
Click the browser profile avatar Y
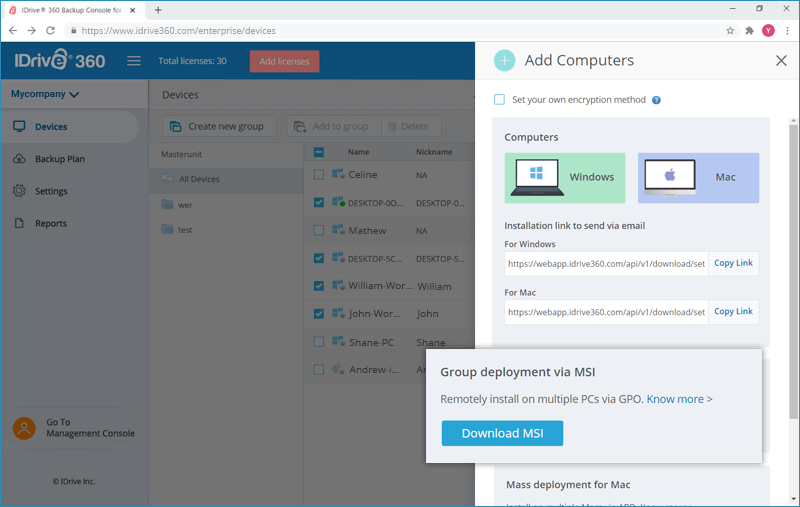coord(768,31)
